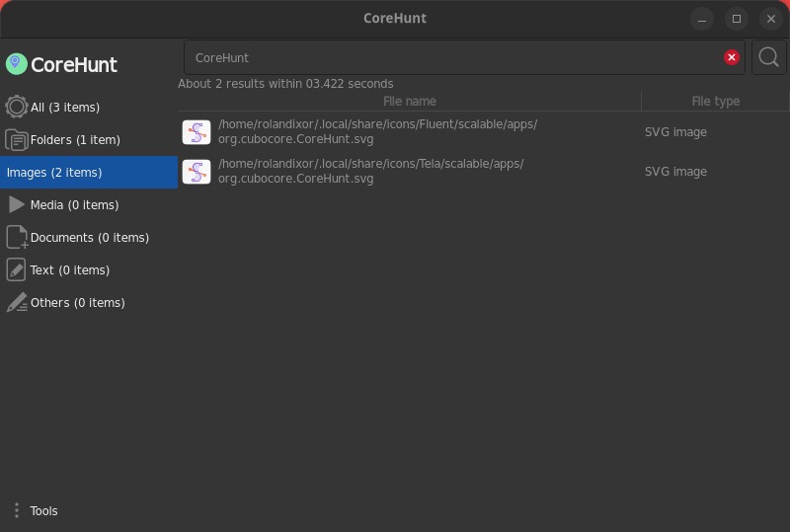The image size is (790, 532).
Task: Click SVG image type in Tela row
Action: tap(675, 172)
